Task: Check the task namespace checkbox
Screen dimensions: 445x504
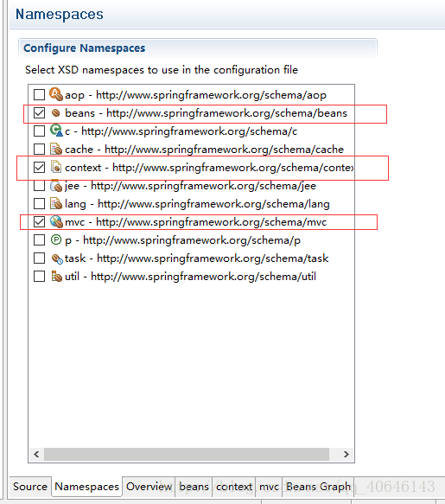Action: coord(39,258)
